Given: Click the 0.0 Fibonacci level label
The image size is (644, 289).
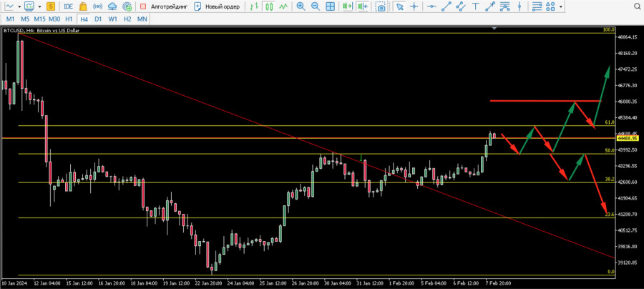Looking at the screenshot, I should 611,272.
